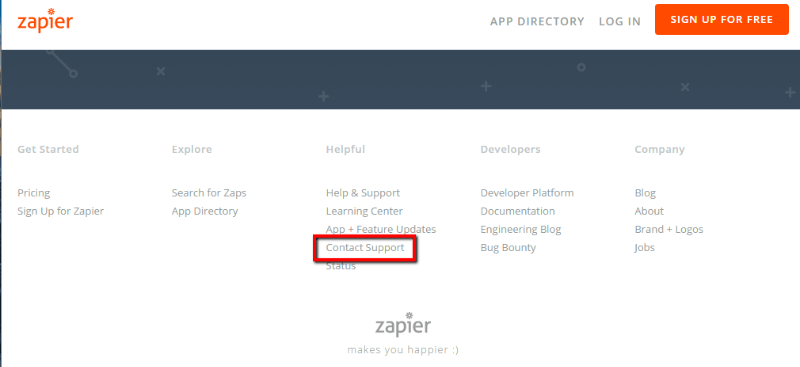
Task: Click the Developers column heading
Action: click(510, 150)
